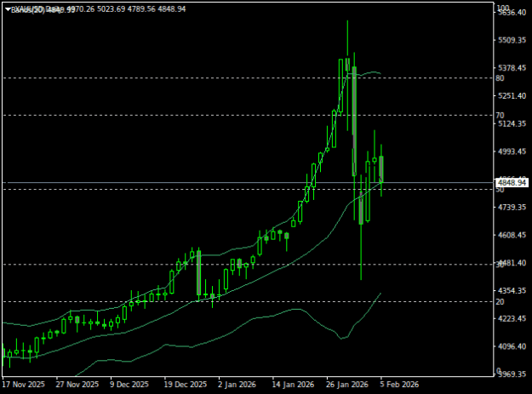Select the 4223.45 price axis label
Viewport: 532px width, 394px height.
[512, 318]
